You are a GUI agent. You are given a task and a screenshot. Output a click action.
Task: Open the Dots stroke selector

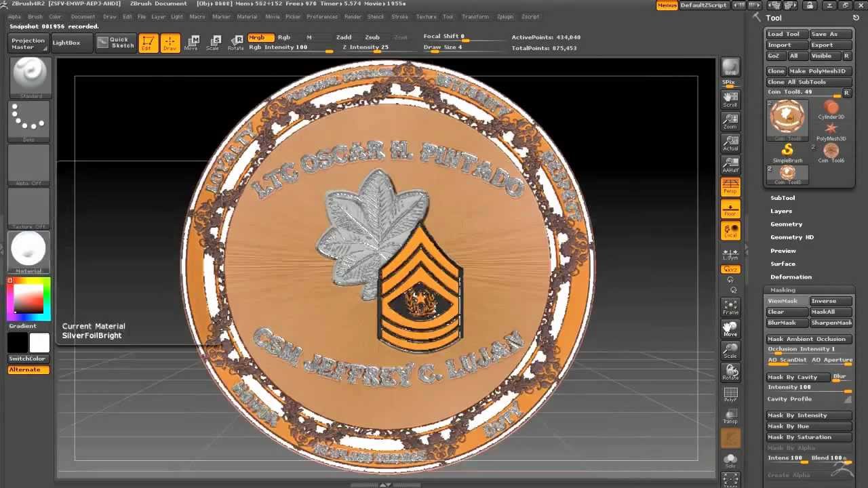tap(28, 121)
